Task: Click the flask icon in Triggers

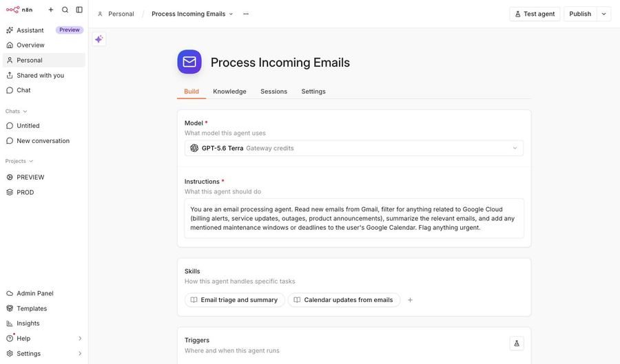Action: pos(517,343)
